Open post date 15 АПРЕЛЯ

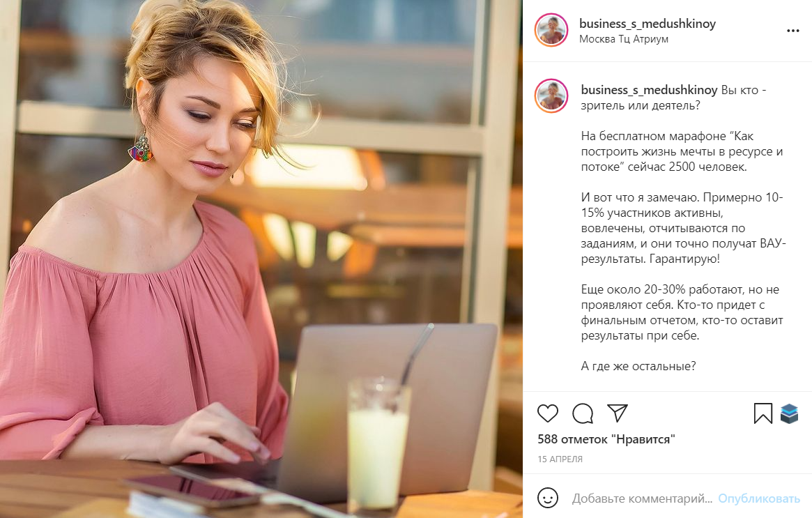pos(560,459)
